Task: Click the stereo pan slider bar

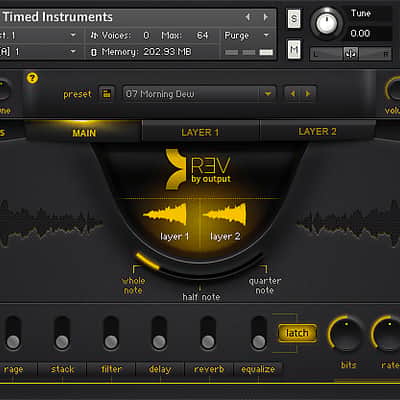Action: [351, 54]
